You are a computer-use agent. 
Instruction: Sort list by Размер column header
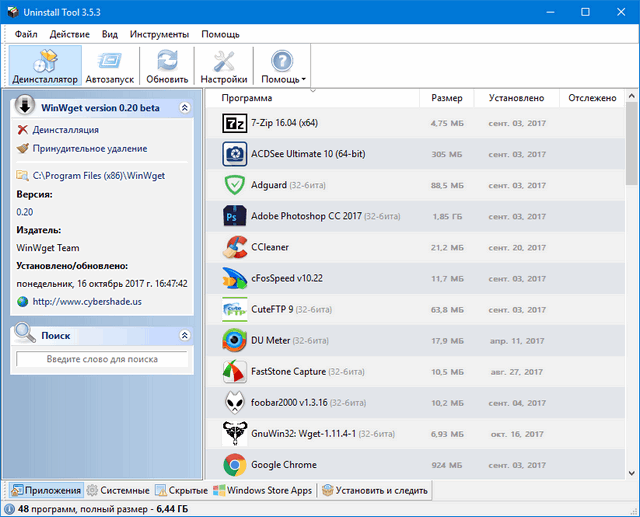click(446, 98)
